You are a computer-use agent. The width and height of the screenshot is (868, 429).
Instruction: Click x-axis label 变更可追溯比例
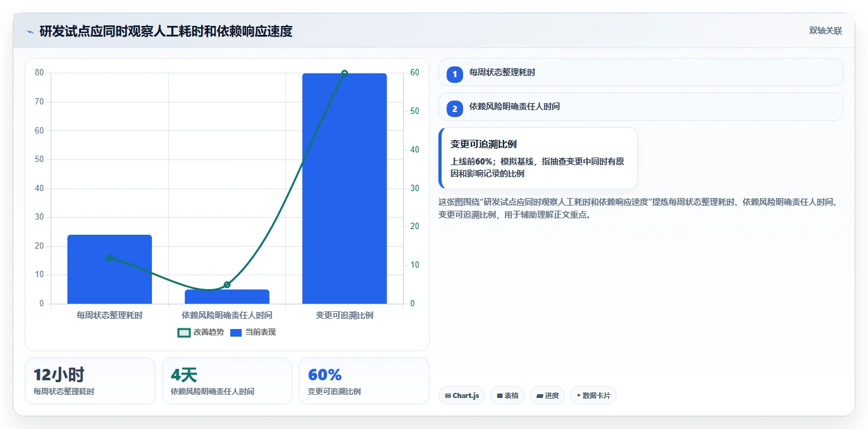coord(344,315)
